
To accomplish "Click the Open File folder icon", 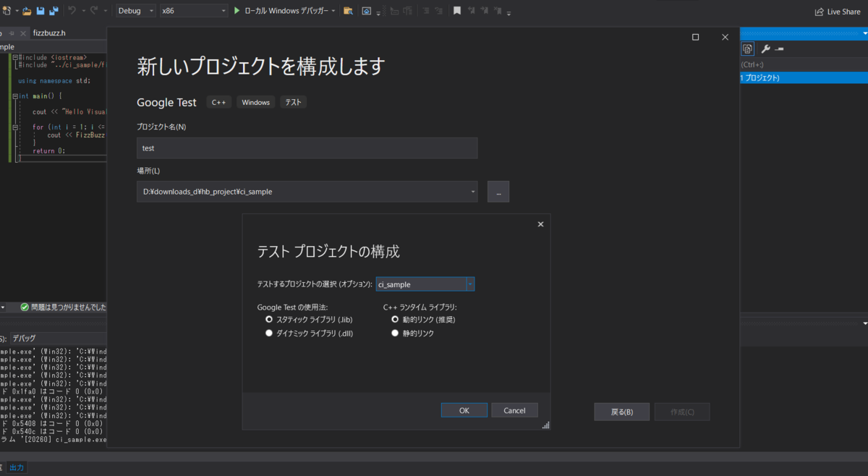I will click(27, 11).
